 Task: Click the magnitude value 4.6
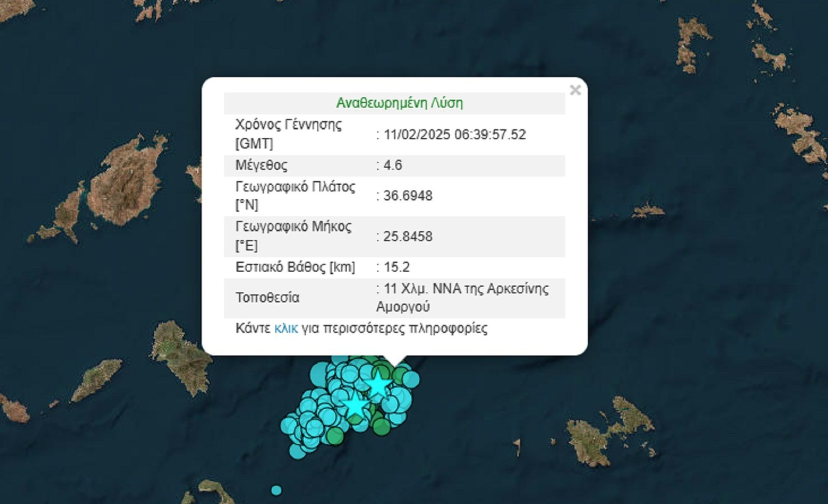point(393,165)
